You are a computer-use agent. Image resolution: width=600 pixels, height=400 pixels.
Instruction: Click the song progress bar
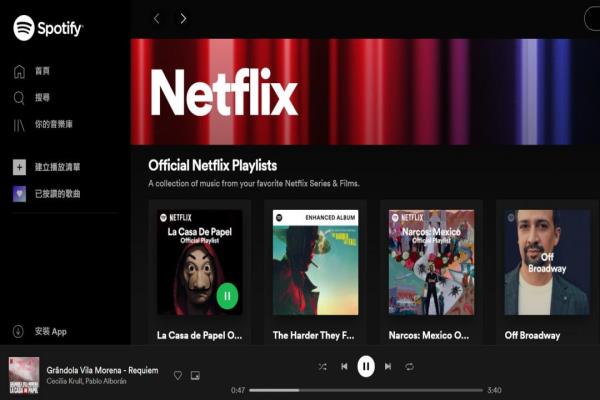(x=366, y=390)
